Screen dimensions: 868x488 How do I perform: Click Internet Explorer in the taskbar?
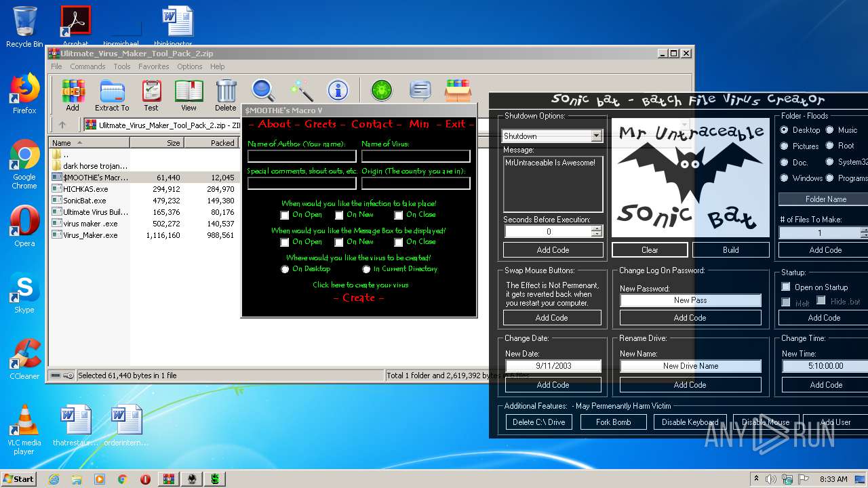54,479
